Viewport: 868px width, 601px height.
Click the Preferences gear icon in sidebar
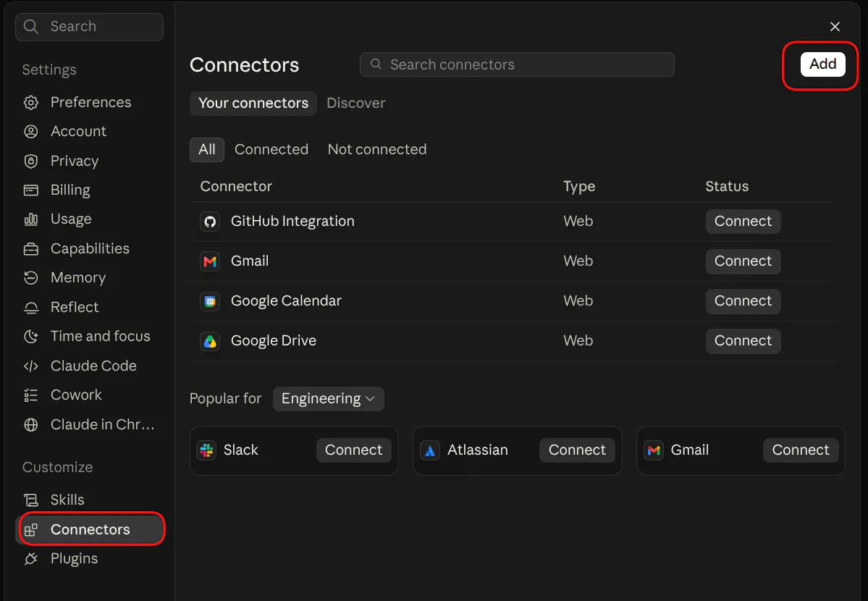(x=31, y=103)
